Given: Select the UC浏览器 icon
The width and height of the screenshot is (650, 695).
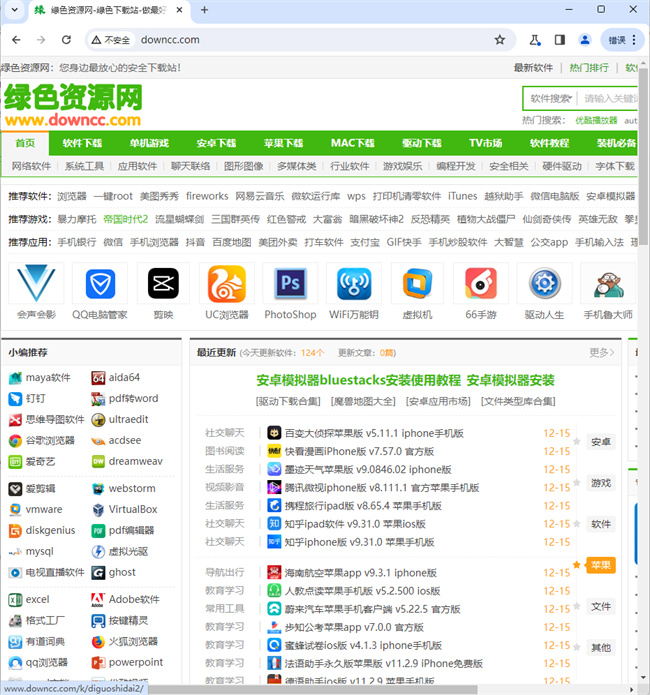Looking at the screenshot, I should [227, 285].
